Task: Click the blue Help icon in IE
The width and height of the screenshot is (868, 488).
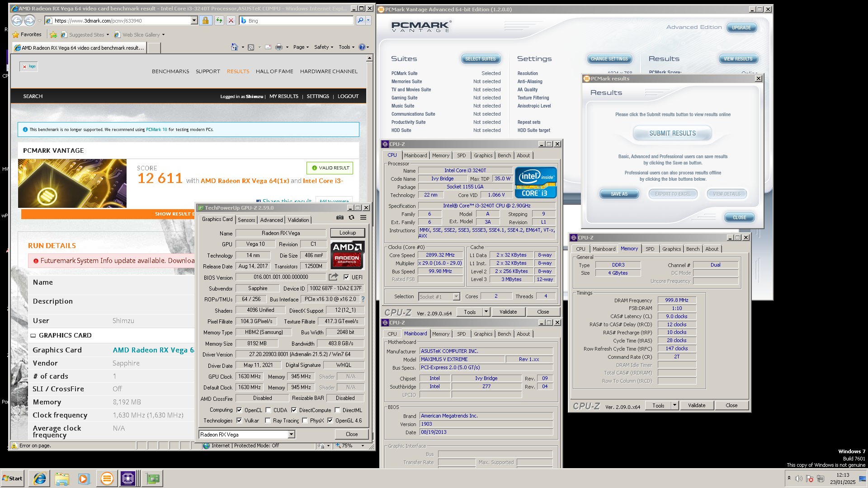Action: [x=362, y=47]
